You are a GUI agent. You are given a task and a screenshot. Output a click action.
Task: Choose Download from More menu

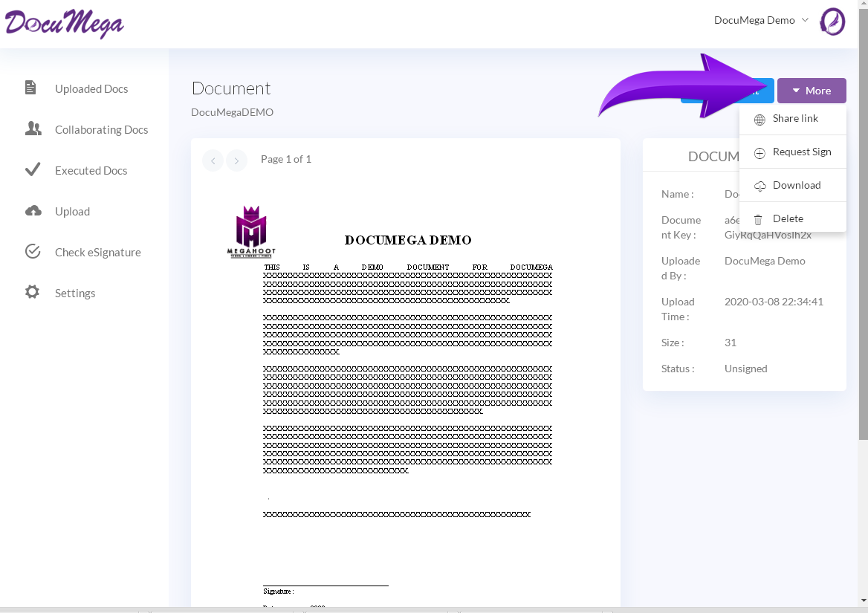coord(793,185)
